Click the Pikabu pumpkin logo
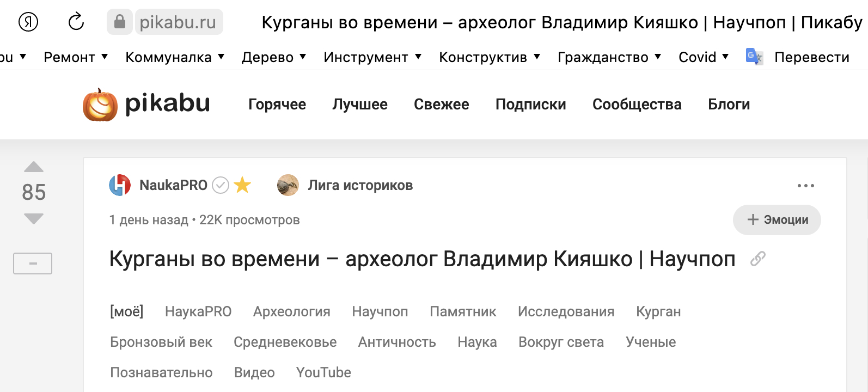This screenshot has width=868, height=392. click(100, 105)
